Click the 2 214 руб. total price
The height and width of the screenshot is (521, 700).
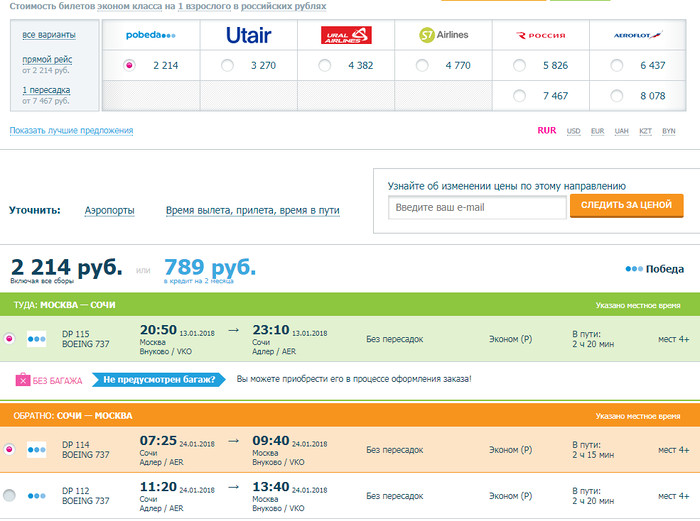(x=66, y=267)
